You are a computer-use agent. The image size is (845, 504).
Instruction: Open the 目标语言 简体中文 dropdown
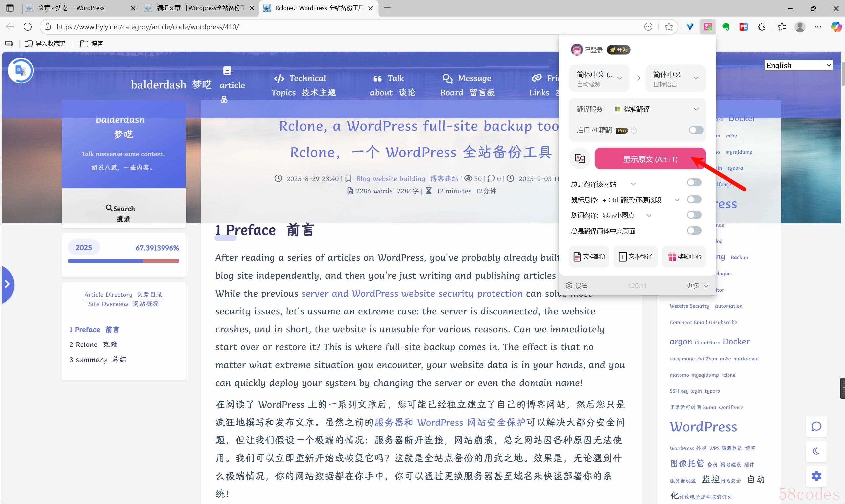point(675,78)
